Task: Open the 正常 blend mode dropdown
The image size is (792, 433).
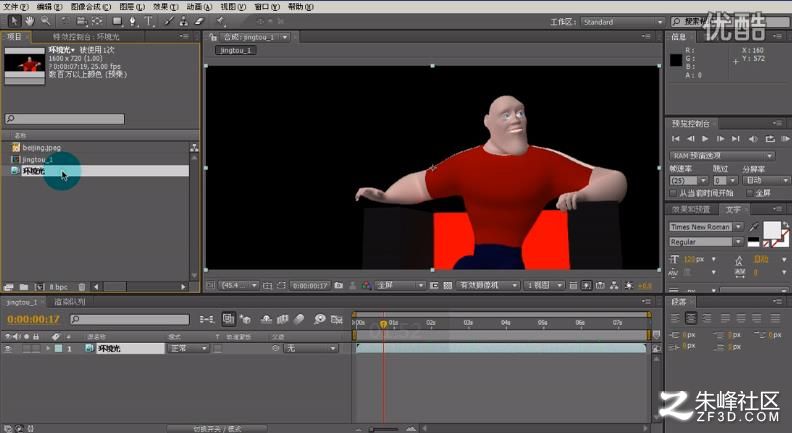Action: pos(188,349)
